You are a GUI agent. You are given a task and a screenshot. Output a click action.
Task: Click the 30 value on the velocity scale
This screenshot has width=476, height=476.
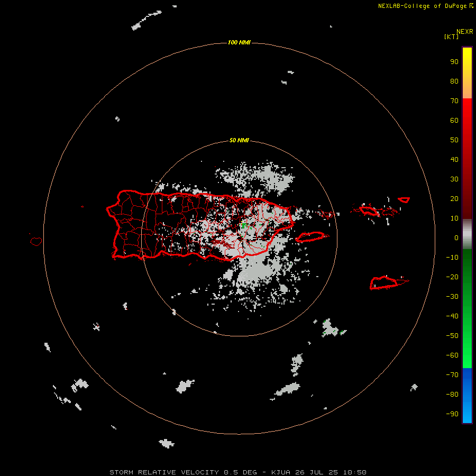click(x=454, y=179)
